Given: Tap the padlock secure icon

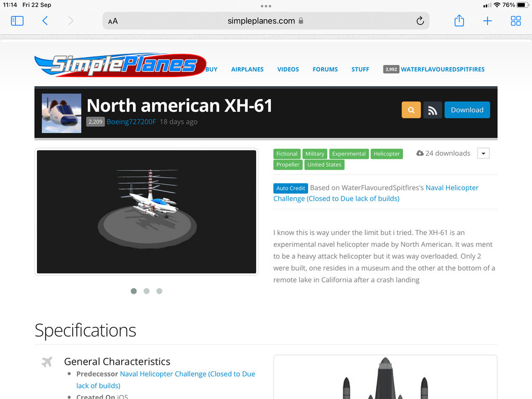Looking at the screenshot, I should [x=301, y=21].
